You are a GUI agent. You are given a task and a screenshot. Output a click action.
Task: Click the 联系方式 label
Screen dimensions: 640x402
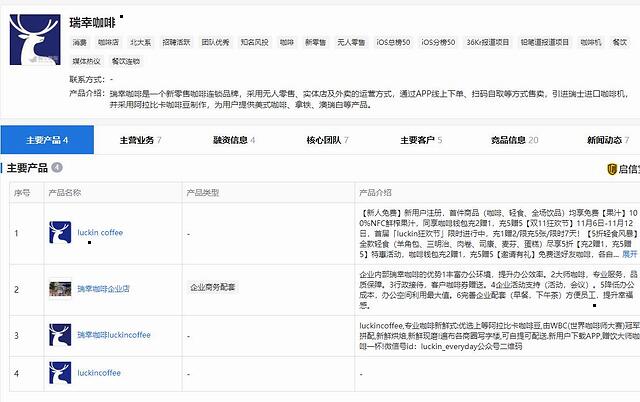[87, 79]
